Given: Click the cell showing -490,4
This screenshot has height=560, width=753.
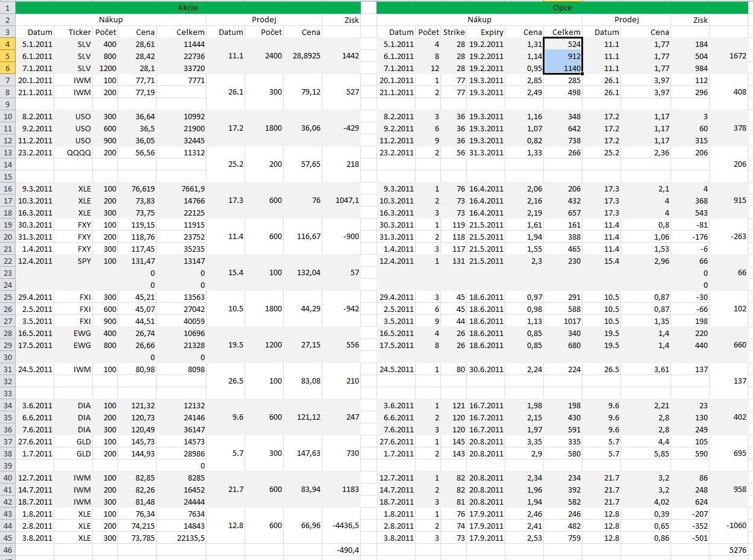Looking at the screenshot, I should pyautogui.click(x=342, y=550).
